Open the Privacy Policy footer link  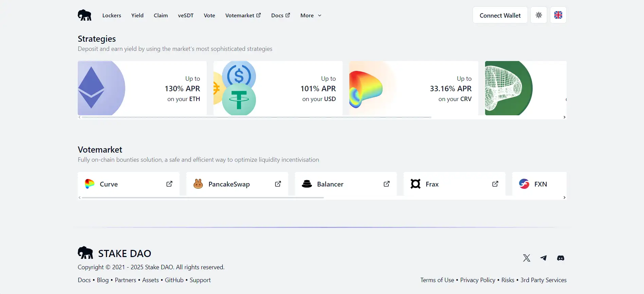pos(477,280)
